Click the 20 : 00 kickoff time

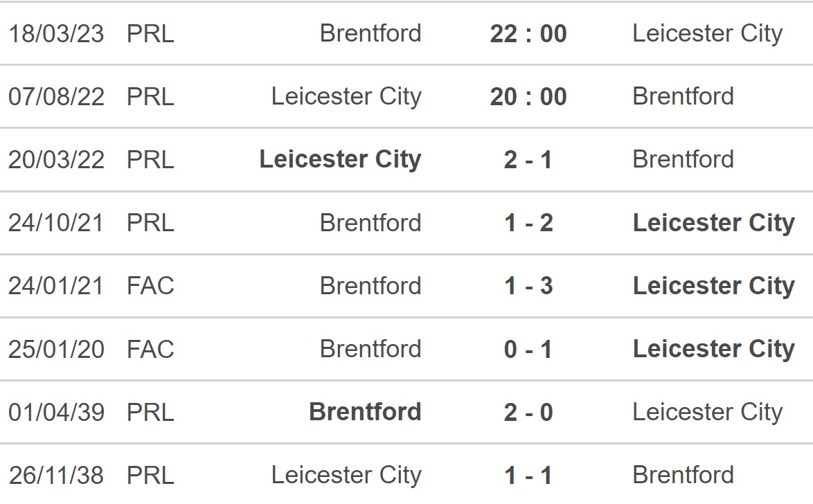pyautogui.click(x=528, y=96)
